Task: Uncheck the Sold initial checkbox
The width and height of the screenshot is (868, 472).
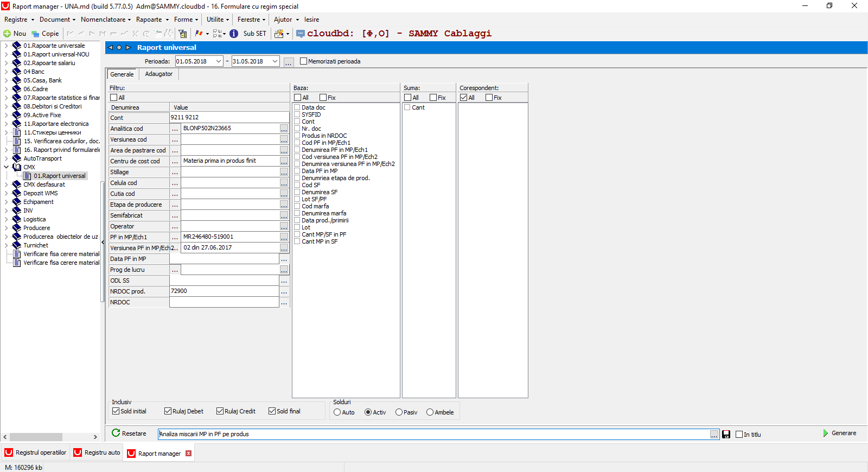Action: point(116,411)
